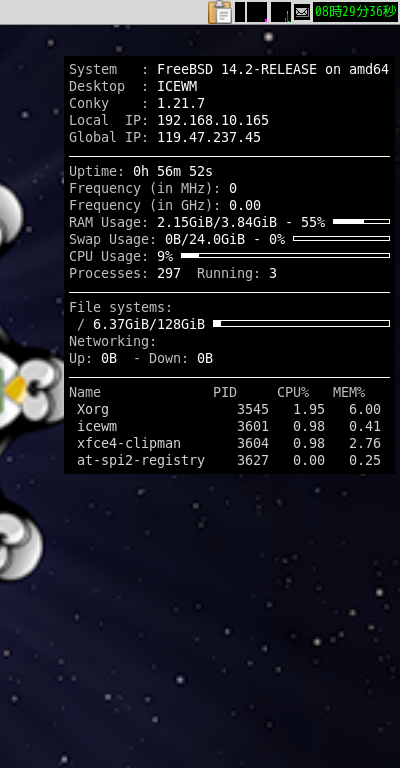Click the 2.76 MEM% value for xfce4-clipman
Screen dimensions: 400x768
(365, 443)
